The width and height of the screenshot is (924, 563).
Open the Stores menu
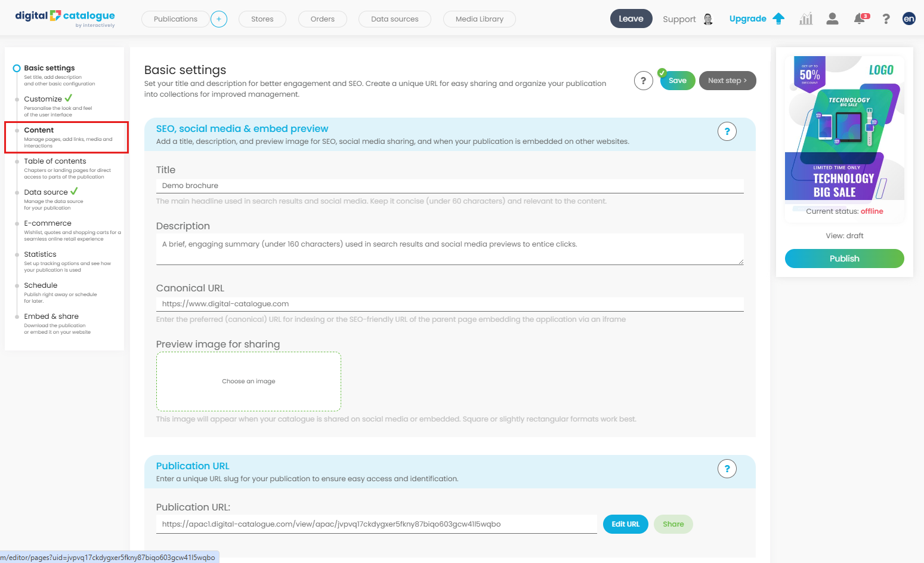pyautogui.click(x=262, y=19)
